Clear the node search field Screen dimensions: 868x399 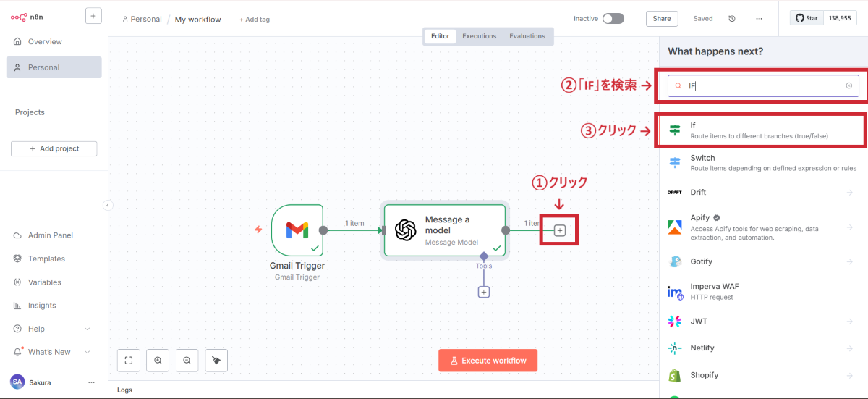[x=848, y=85]
